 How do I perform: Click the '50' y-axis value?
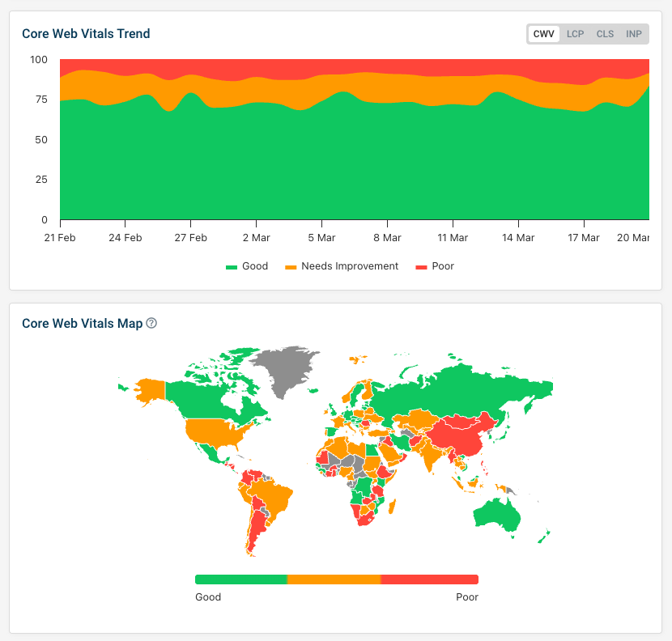41,140
